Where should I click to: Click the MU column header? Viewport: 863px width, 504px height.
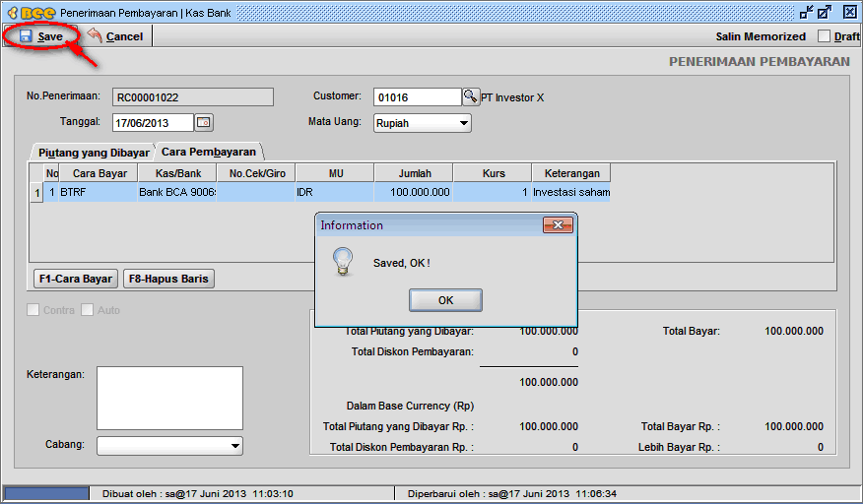click(x=335, y=173)
